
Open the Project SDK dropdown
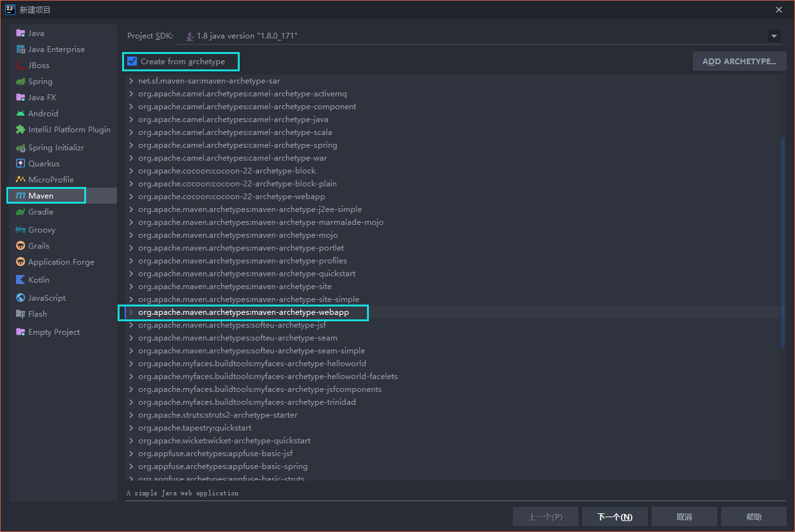coord(774,36)
